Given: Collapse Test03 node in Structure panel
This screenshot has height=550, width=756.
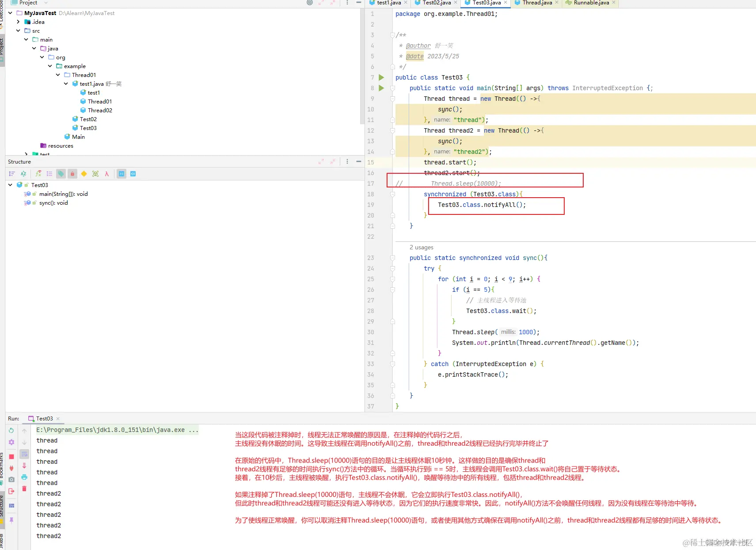Looking at the screenshot, I should click(x=10, y=185).
